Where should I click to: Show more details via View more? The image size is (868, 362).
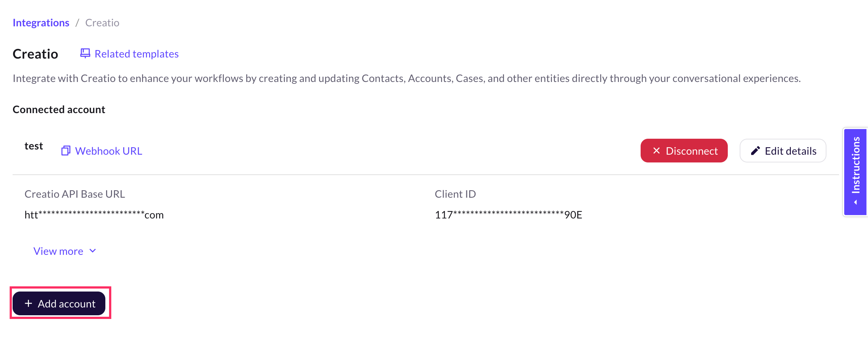pyautogui.click(x=58, y=251)
